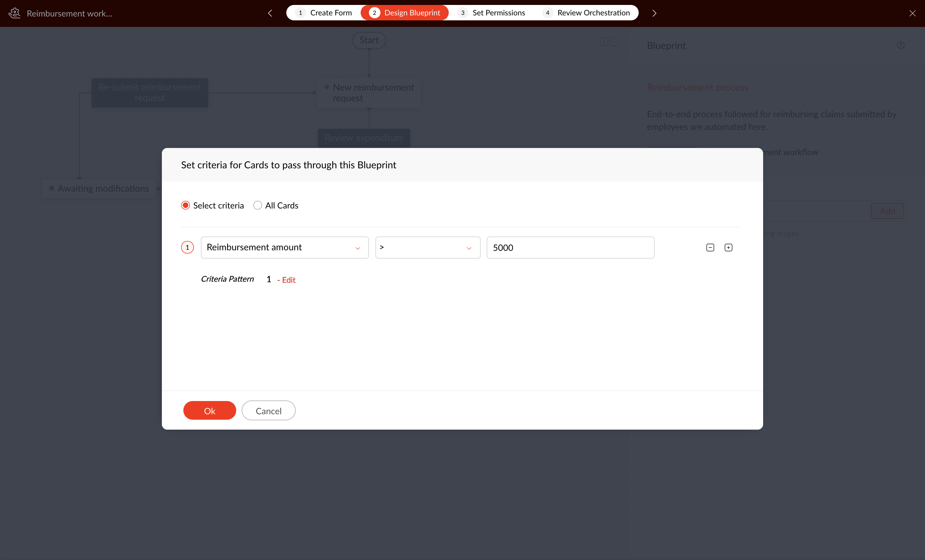Viewport: 925px width, 560px height.
Task: Select the 'Select criteria' radio option
Action: pyautogui.click(x=186, y=205)
